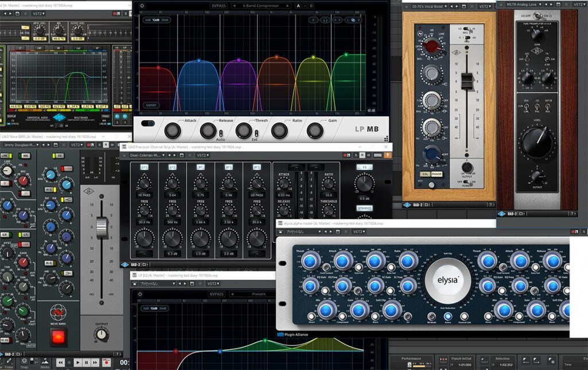Screen dimensions: 588x370
Task: Open the Jimmy Douglass preset dropdown
Action: pos(20,144)
